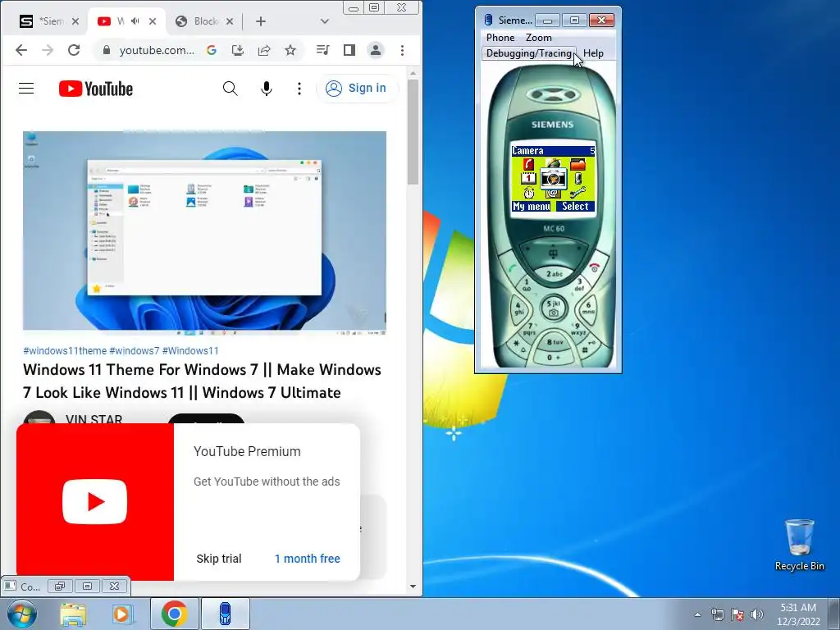Click the Windows 11 theme video thumbnail
This screenshot has width=840, height=630.
click(204, 234)
